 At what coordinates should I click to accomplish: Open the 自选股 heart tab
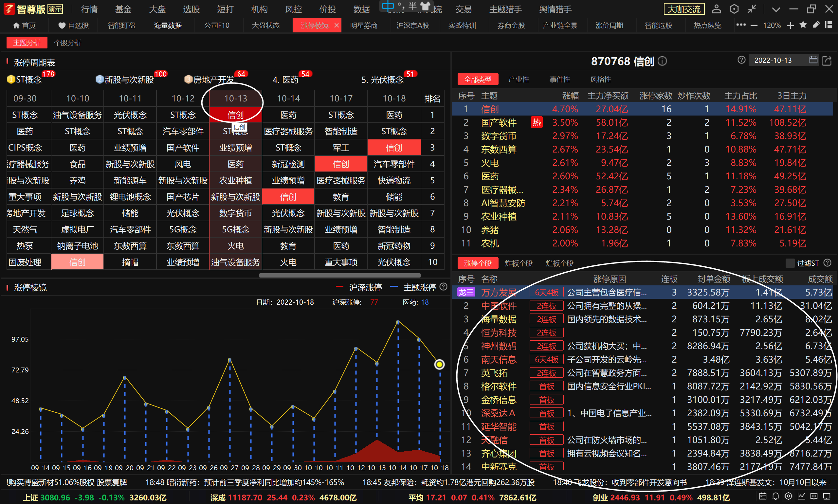pos(73,26)
